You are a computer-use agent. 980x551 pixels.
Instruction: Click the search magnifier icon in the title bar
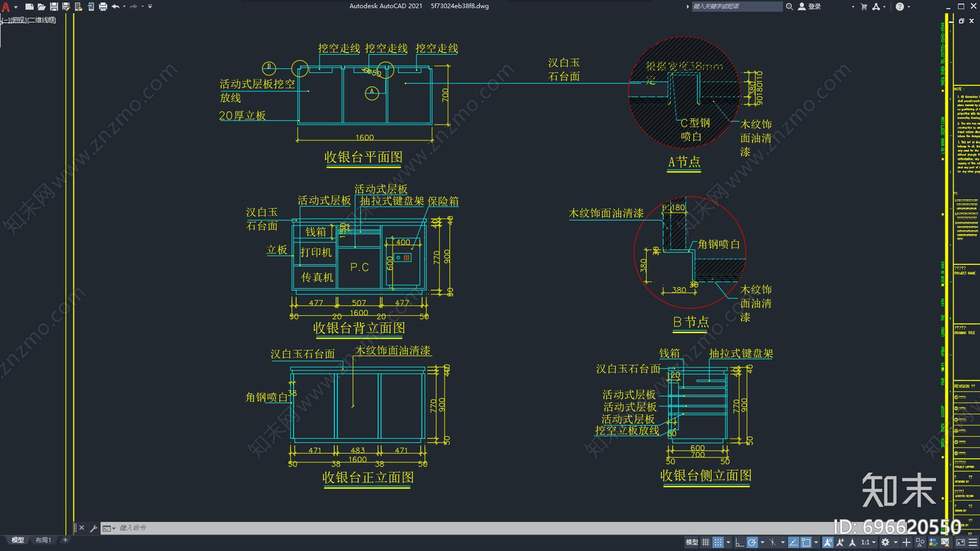pyautogui.click(x=790, y=7)
